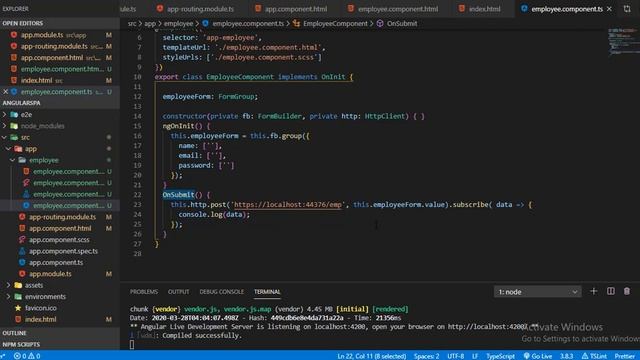The width and height of the screenshot is (640, 360).
Task: Collapse the src folder
Action: pos(59,138)
